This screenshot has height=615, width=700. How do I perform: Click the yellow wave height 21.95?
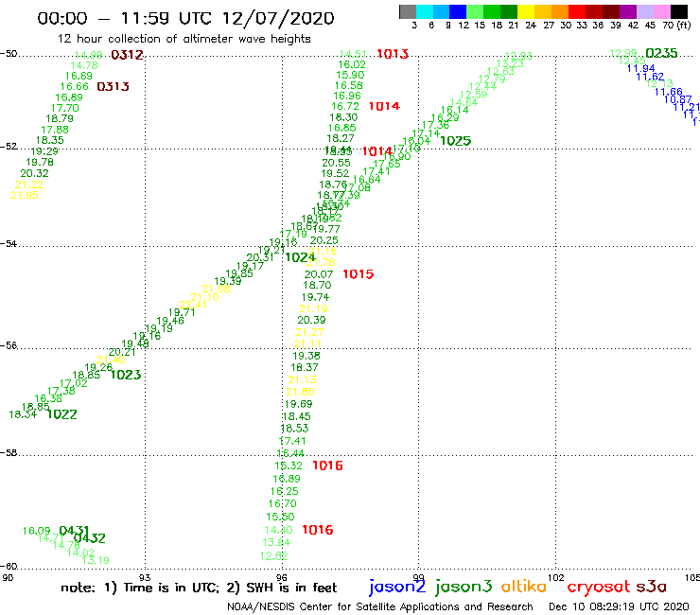pyautogui.click(x=24, y=195)
